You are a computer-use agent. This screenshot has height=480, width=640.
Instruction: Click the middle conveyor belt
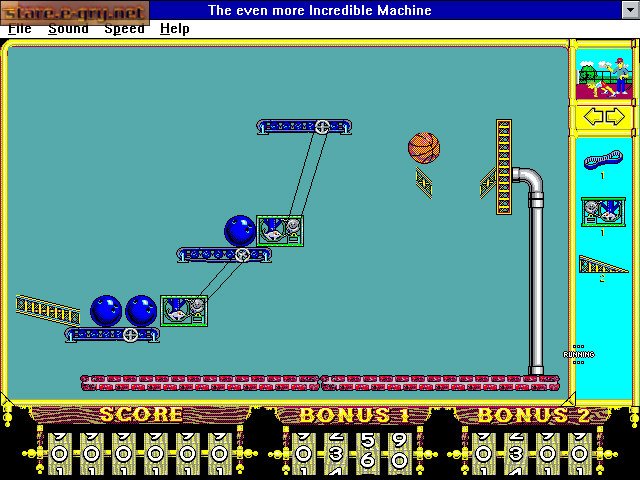[224, 255]
